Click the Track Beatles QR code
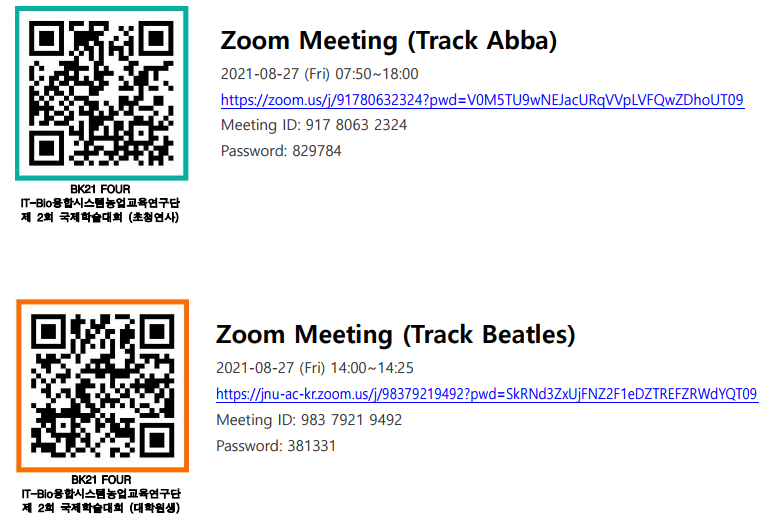Viewport: 774px width, 521px height. tap(100, 386)
